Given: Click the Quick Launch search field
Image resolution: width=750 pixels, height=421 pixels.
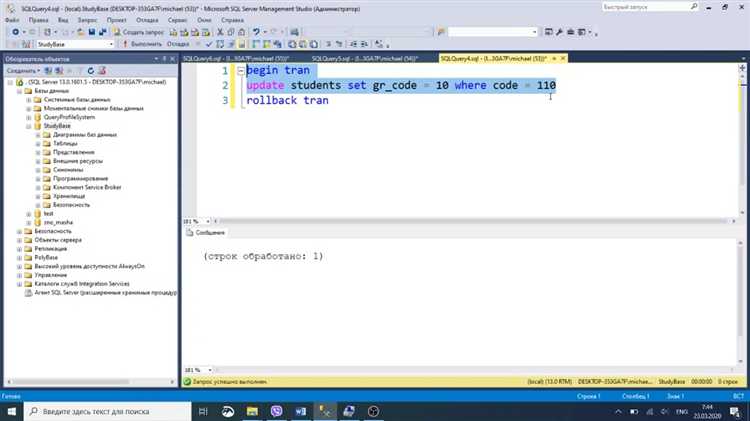Looking at the screenshot, I should (651, 7).
